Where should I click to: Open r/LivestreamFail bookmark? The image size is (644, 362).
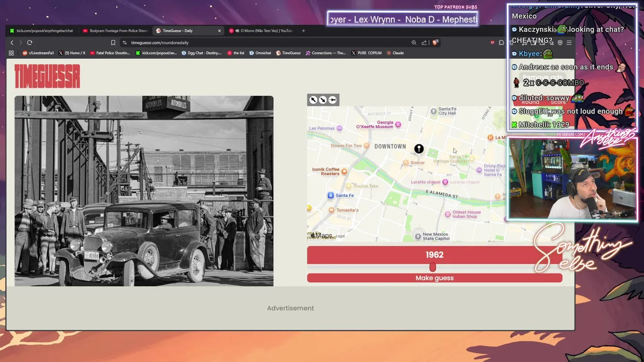[38, 53]
